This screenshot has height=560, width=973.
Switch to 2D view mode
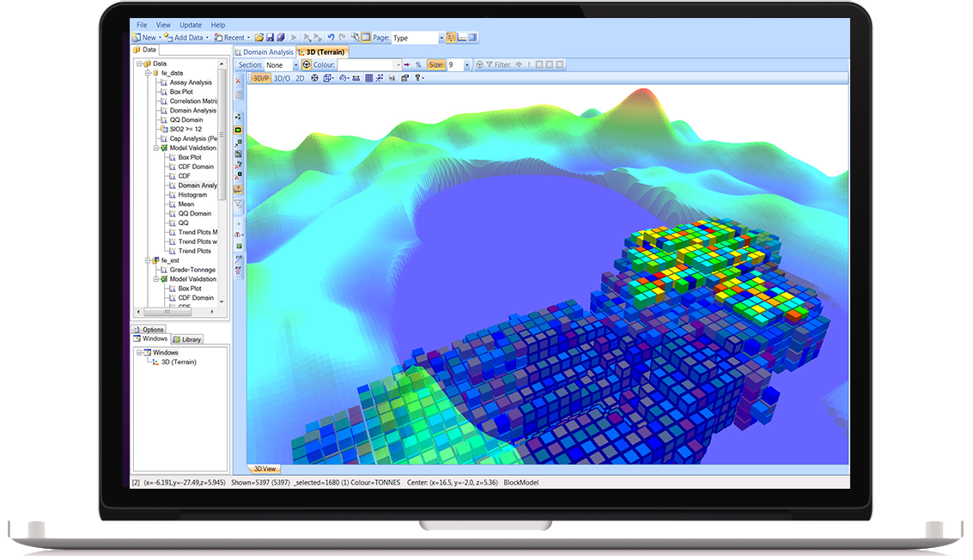click(x=300, y=78)
